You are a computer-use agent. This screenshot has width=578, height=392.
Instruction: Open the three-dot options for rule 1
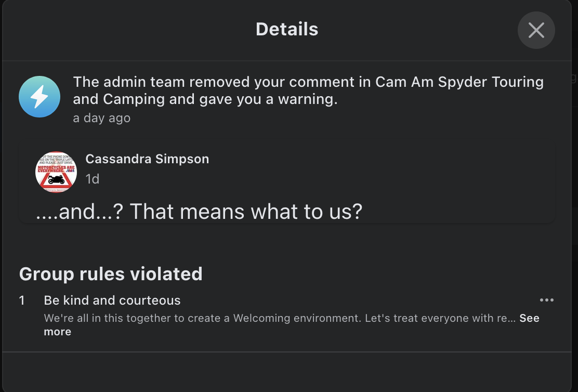click(x=546, y=300)
